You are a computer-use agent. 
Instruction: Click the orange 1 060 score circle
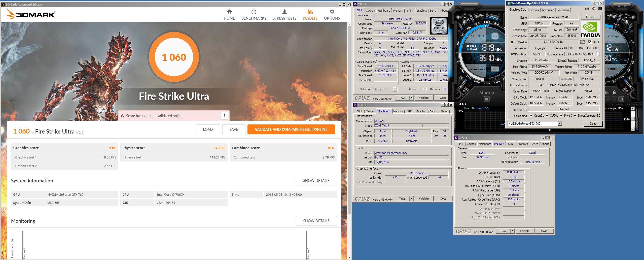pos(174,57)
